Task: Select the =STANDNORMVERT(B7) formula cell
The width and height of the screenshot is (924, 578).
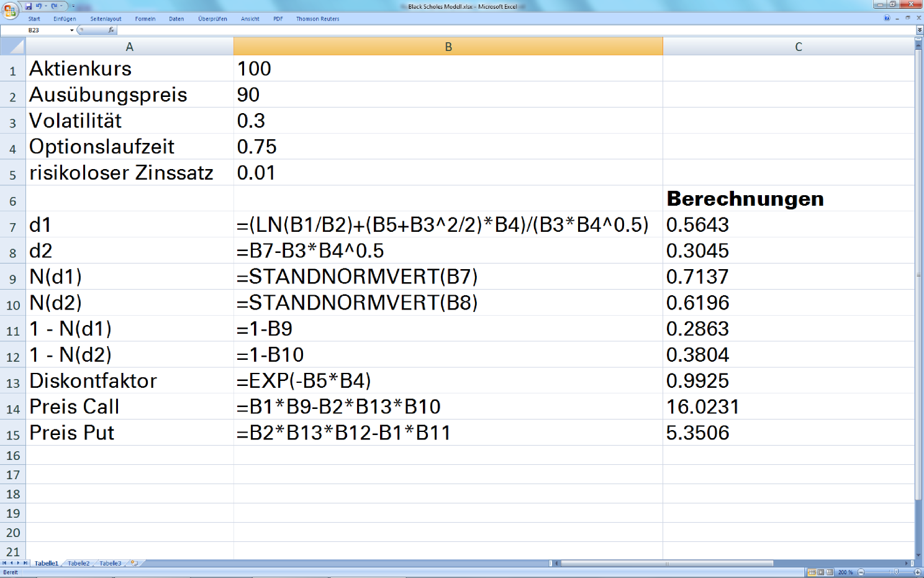Action: (x=448, y=277)
